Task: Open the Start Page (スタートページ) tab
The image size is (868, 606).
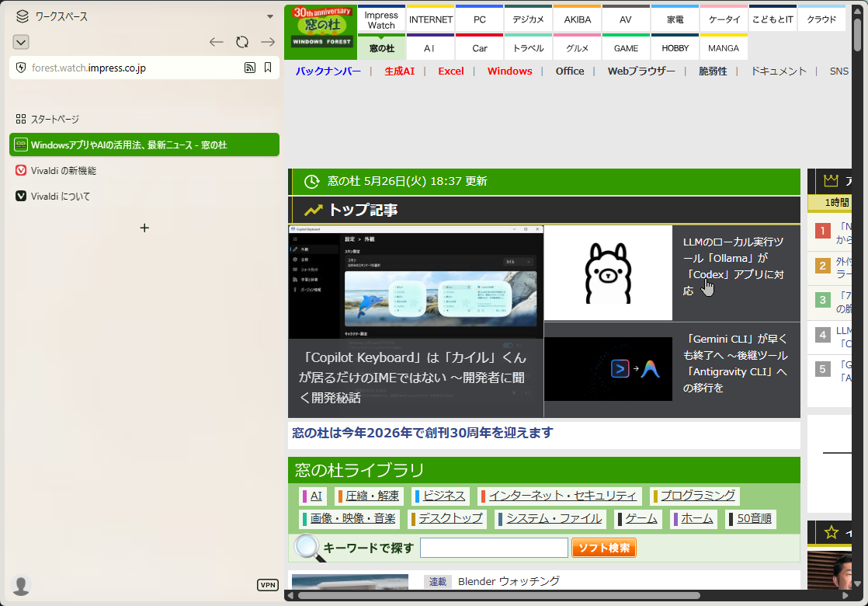Action: pyautogui.click(x=144, y=119)
